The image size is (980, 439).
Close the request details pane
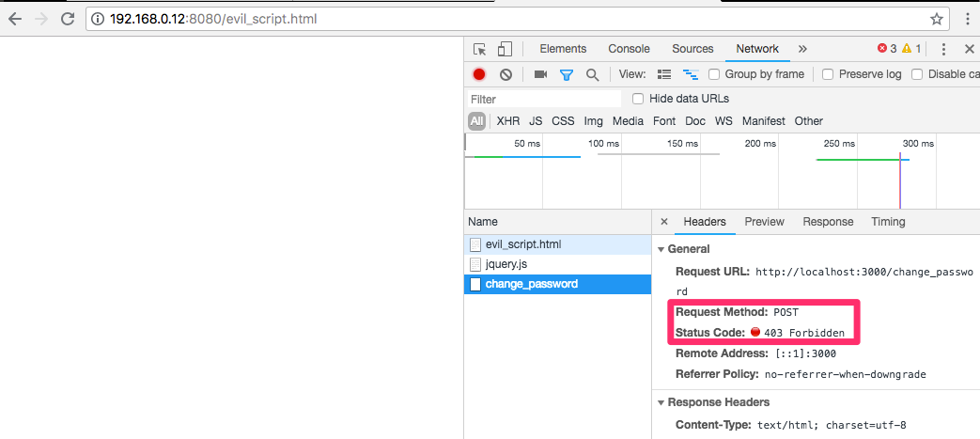coord(664,221)
